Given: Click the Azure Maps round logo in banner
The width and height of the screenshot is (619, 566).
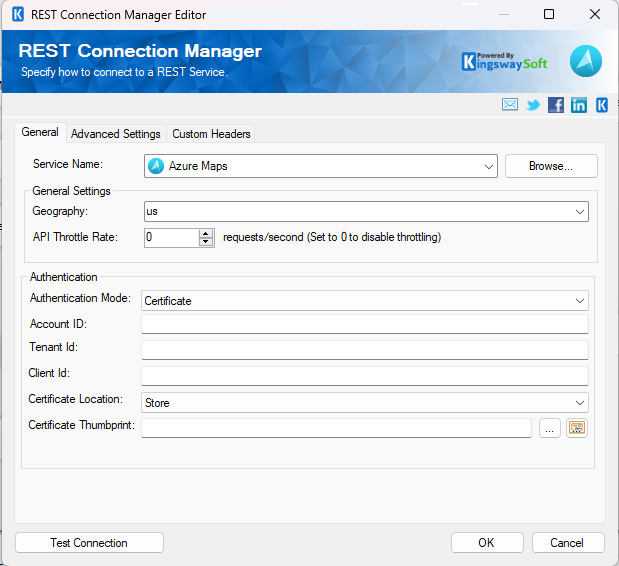Looking at the screenshot, I should click(585, 61).
